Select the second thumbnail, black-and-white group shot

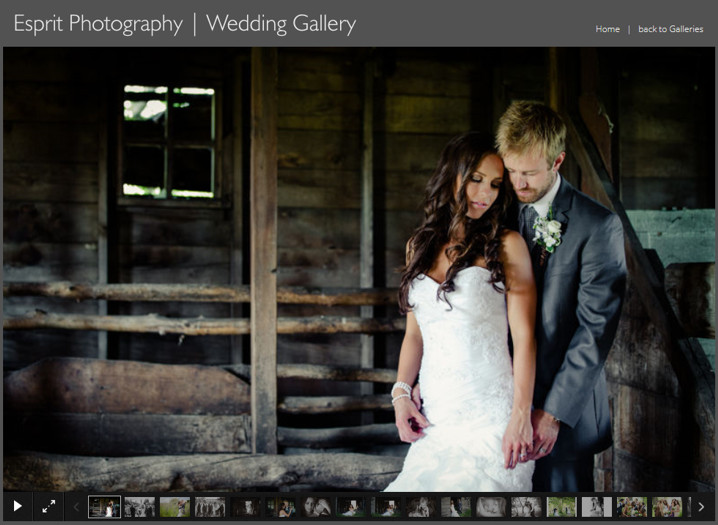(x=140, y=507)
